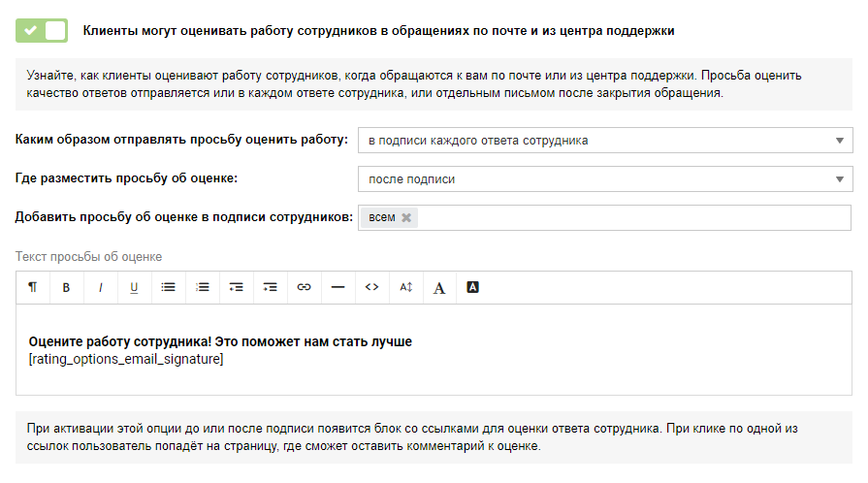
Task: Remove the 'всем' tag
Action: [406, 217]
